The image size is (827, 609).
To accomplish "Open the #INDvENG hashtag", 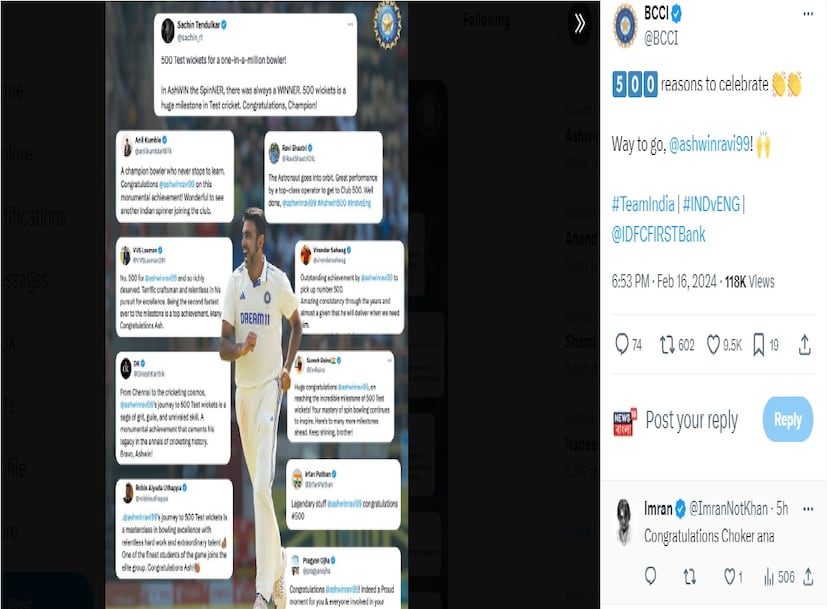I will (x=711, y=204).
